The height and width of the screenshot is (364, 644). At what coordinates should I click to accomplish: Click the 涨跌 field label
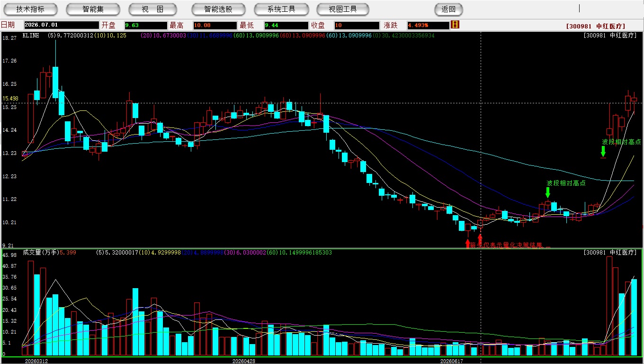coord(391,25)
